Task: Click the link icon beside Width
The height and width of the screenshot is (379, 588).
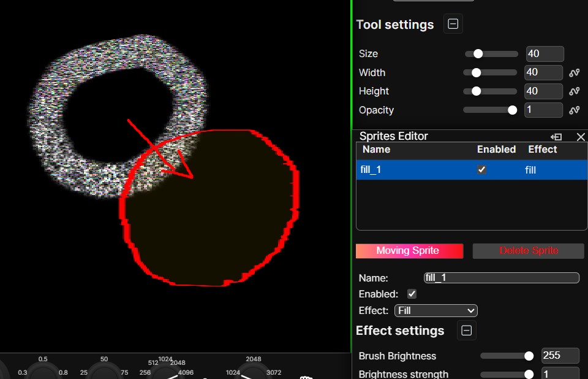Action: (x=574, y=73)
